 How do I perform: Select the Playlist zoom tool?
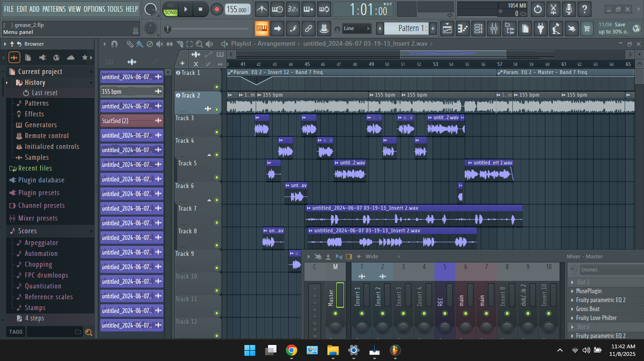coord(200,44)
